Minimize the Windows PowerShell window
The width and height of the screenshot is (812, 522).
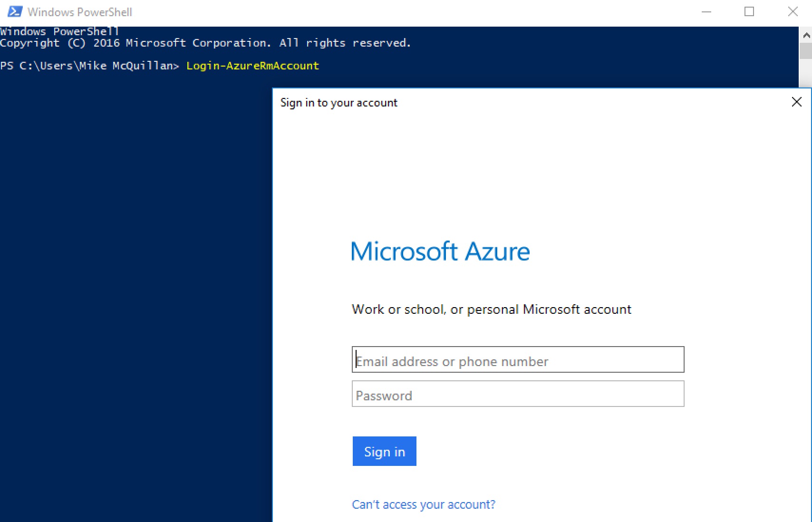[706, 12]
